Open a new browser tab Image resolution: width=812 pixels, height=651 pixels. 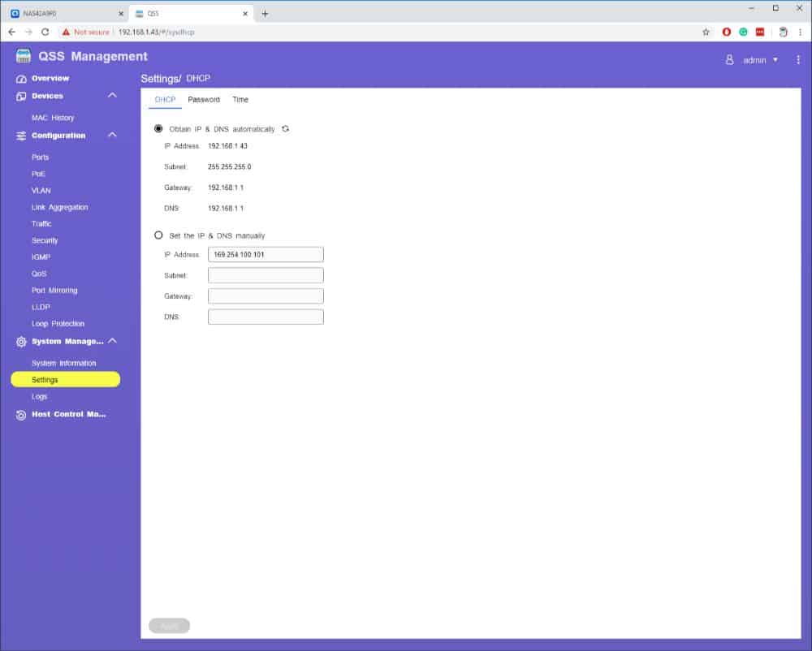coord(265,13)
